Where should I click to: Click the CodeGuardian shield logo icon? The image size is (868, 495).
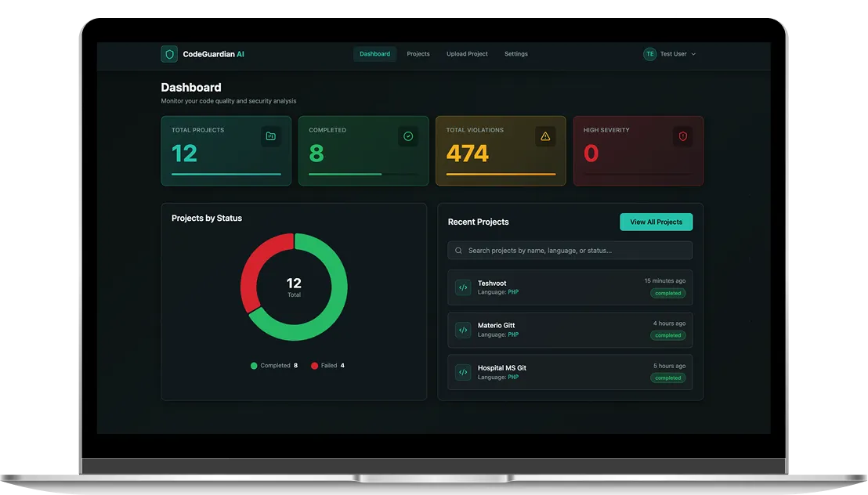tap(169, 54)
